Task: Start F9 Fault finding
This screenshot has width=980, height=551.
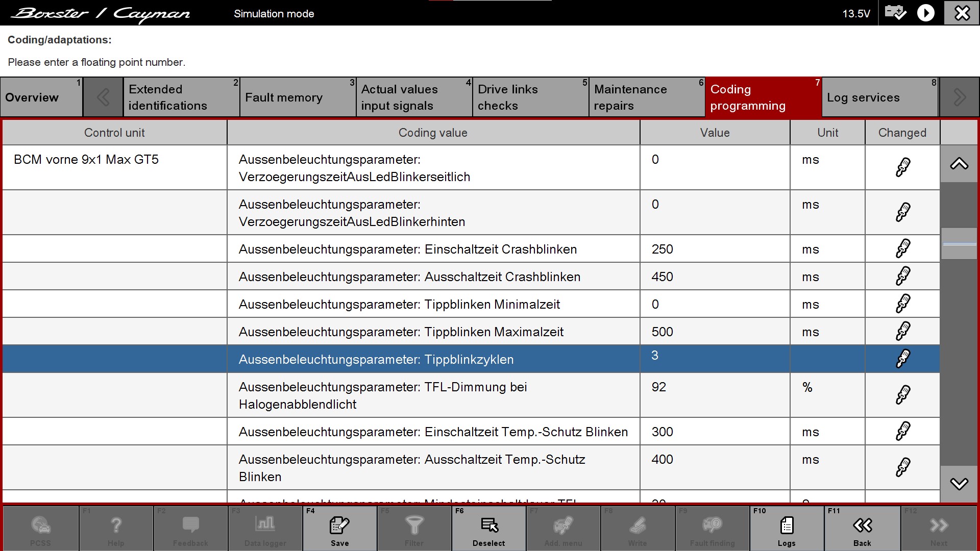Action: click(x=712, y=528)
